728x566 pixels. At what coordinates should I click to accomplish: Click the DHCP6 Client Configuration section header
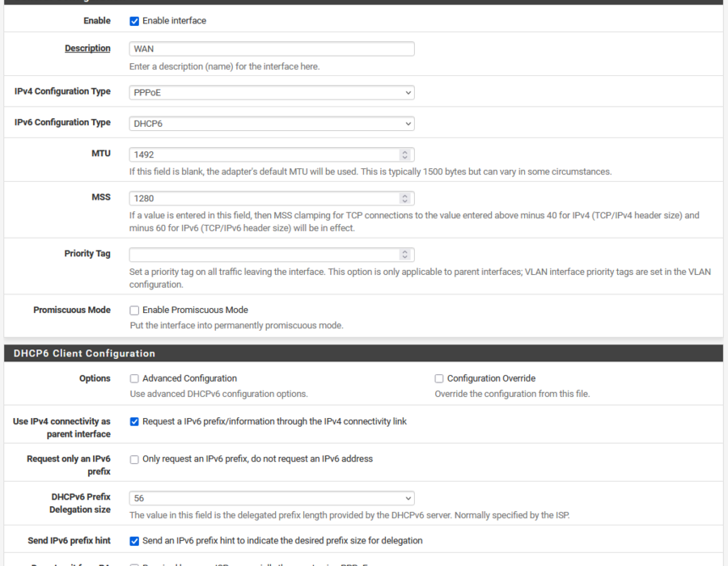(363, 353)
